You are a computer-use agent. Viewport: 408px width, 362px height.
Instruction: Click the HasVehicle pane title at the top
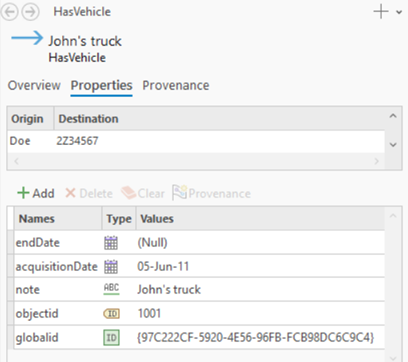pos(82,12)
